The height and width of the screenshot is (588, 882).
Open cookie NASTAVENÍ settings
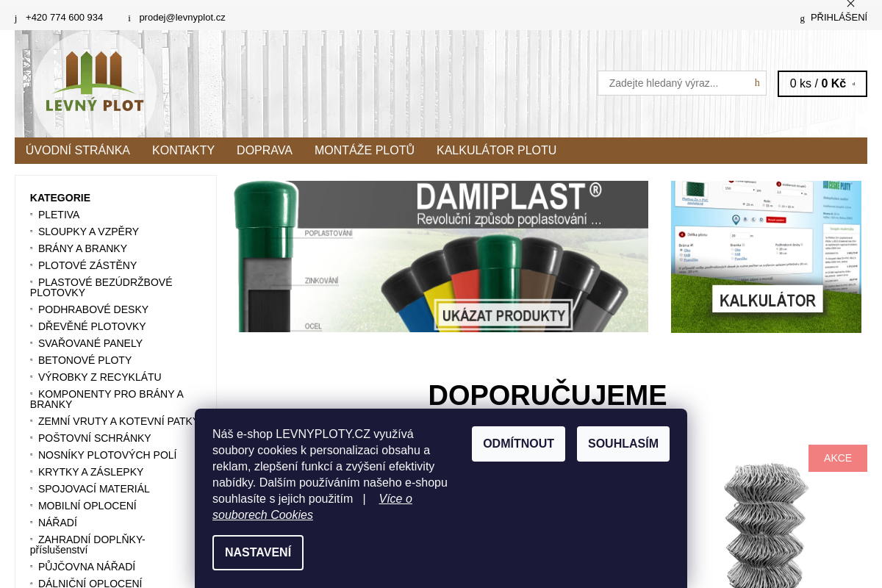[x=258, y=553]
